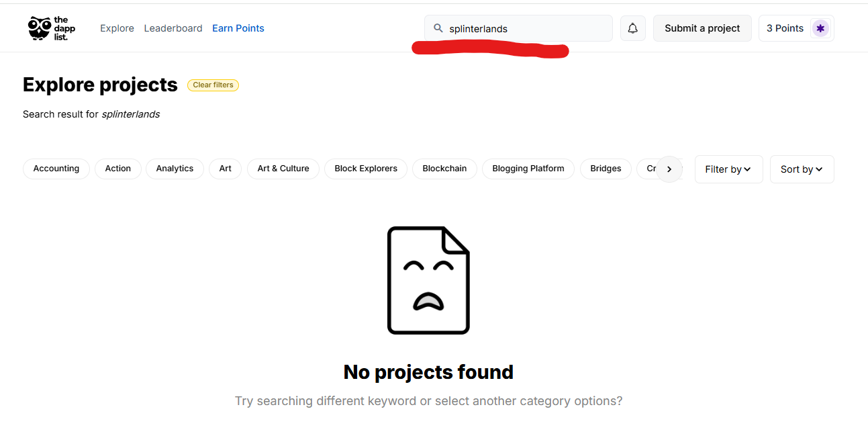Open the Leaderboard page
The width and height of the screenshot is (868, 440).
tap(173, 28)
